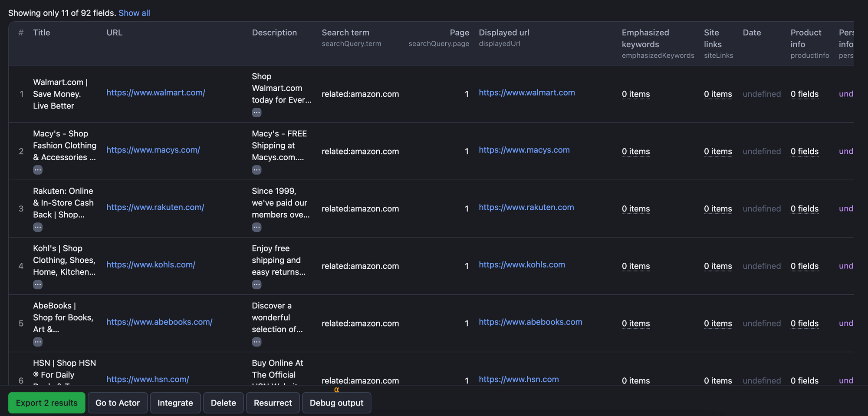Expand the Walmart description ellipsis icon
This screenshot has height=416, width=868.
pyautogui.click(x=256, y=112)
